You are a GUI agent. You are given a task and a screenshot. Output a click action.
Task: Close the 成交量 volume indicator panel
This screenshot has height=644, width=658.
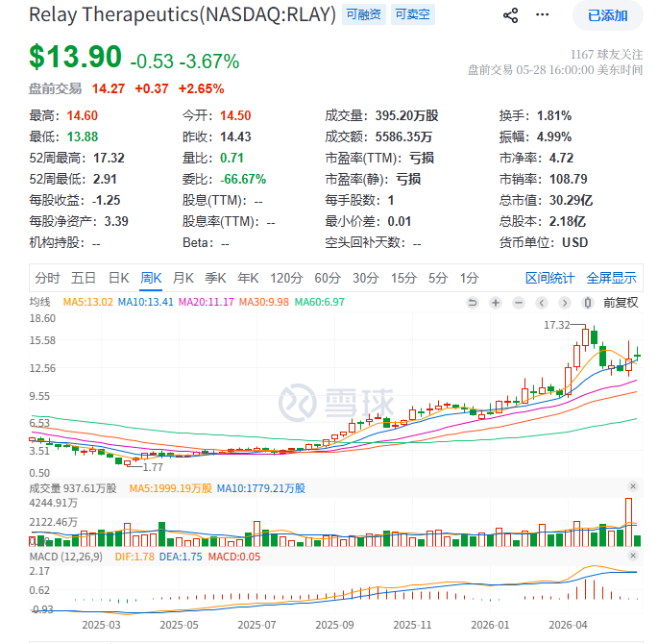click(633, 486)
